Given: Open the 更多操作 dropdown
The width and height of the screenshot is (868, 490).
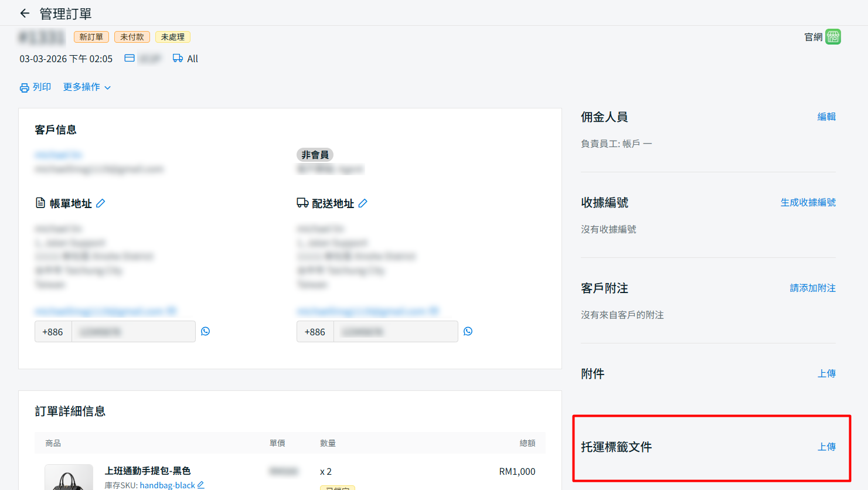Looking at the screenshot, I should point(87,87).
